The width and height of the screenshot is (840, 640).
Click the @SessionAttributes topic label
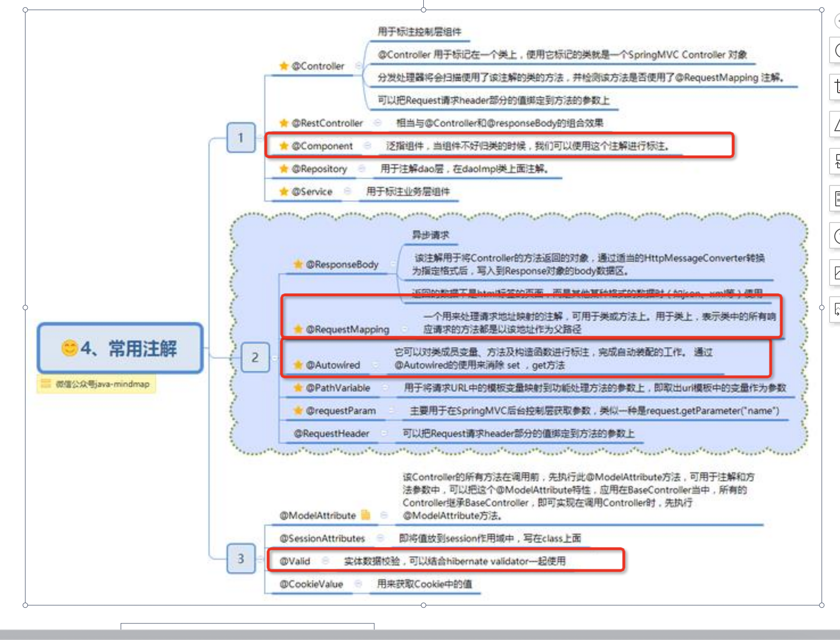322,538
